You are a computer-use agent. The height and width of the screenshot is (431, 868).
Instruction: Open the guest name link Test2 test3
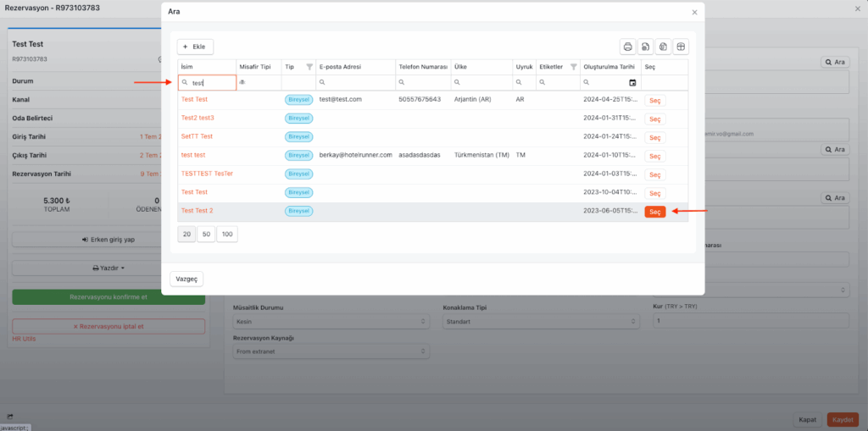198,118
